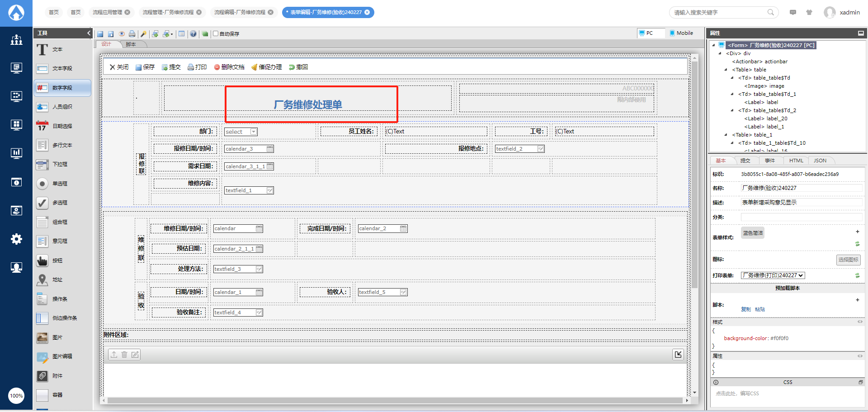Click the upload icon in attachment area
The image size is (868, 412).
(114, 355)
